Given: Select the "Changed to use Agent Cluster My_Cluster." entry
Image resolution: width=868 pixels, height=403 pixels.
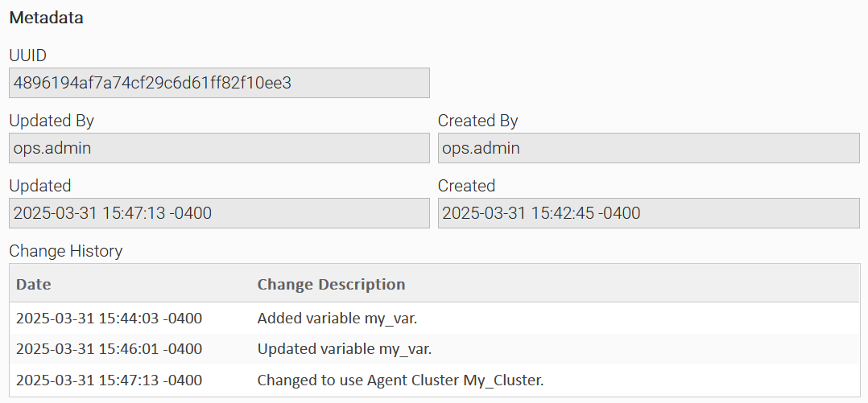Looking at the screenshot, I should [400, 380].
